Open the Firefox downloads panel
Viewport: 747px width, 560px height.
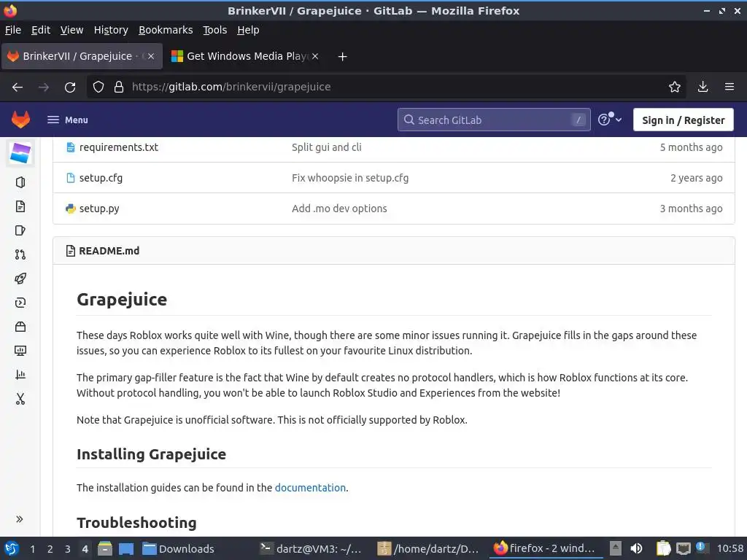(703, 87)
